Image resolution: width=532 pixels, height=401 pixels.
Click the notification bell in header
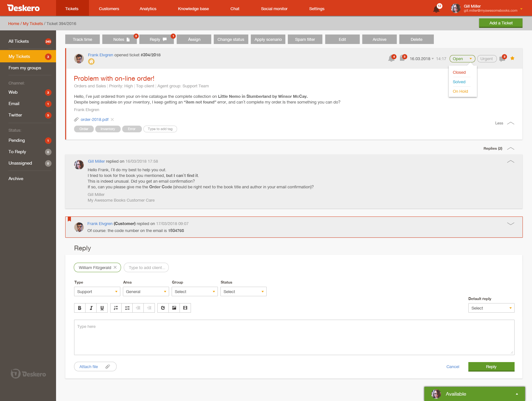coord(436,9)
